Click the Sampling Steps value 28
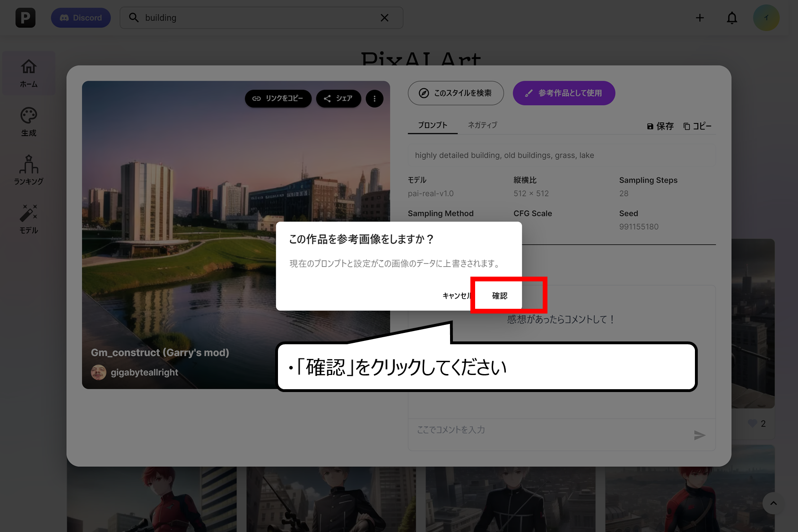The width and height of the screenshot is (798, 532). pos(624,193)
